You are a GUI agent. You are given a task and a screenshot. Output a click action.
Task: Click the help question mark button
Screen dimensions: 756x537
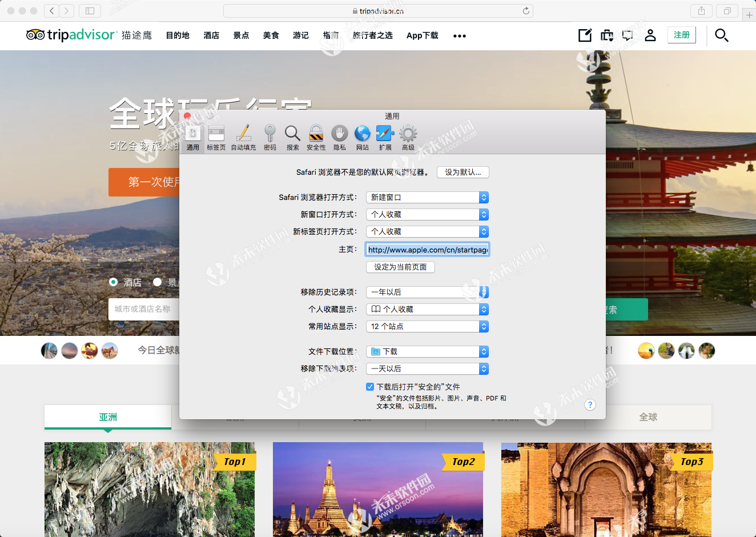tap(590, 404)
